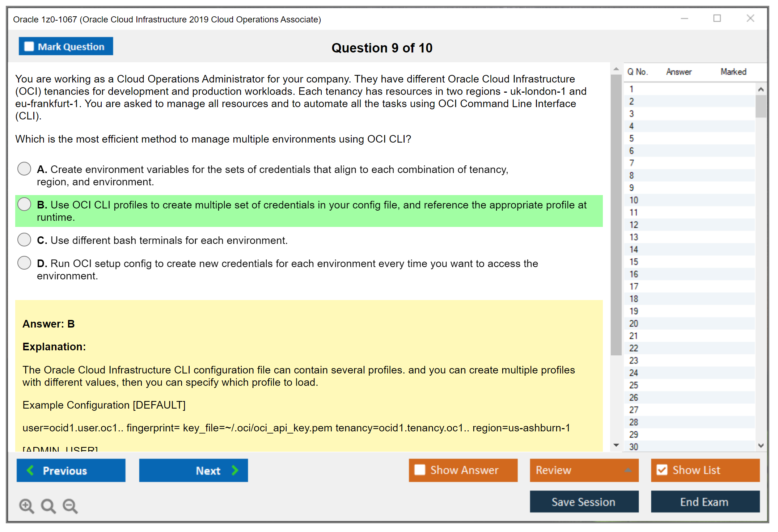Jump to question 15 in list

click(x=634, y=262)
